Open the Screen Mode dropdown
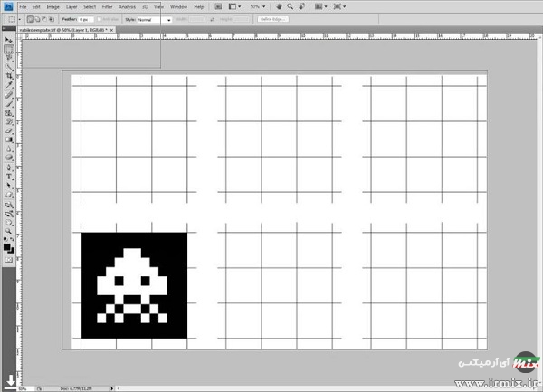Screen dimensions: 543x392 [339, 6]
